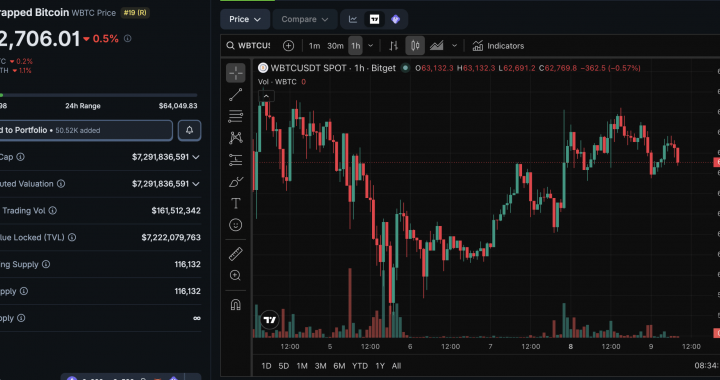Click the $64,049.83 range high value

coord(178,106)
